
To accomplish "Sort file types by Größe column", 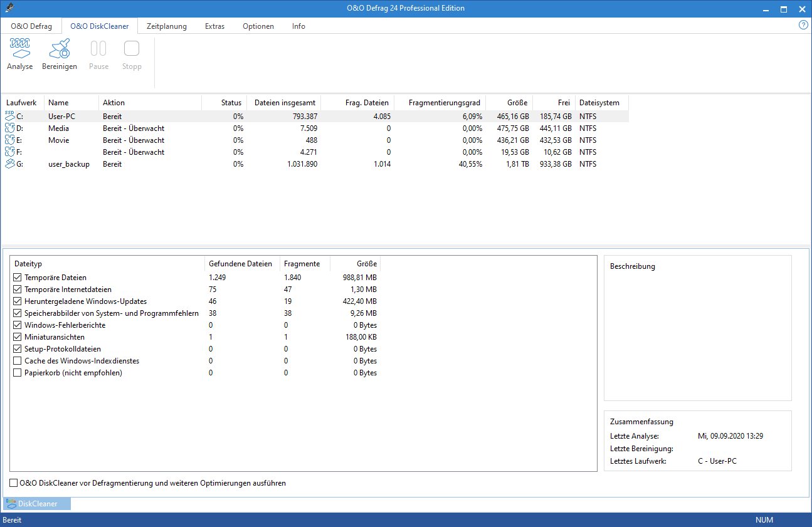I will 366,264.
